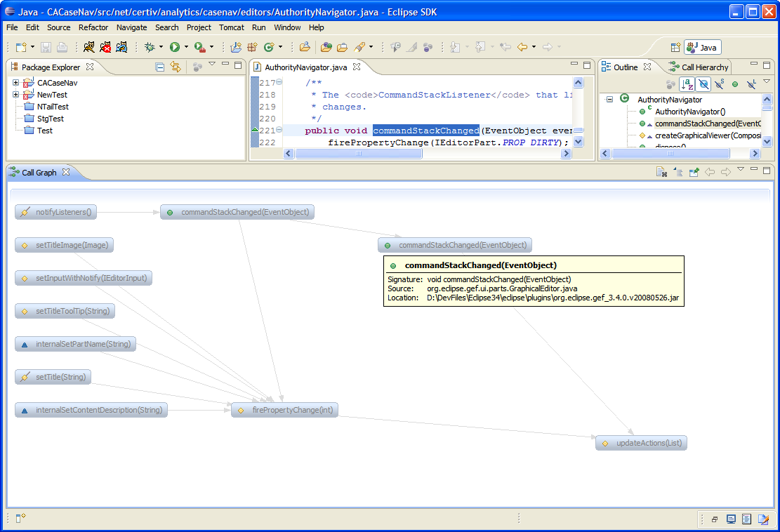Image resolution: width=780 pixels, height=532 pixels.
Task: Click New Java Project toolbar icon
Action: (x=237, y=47)
